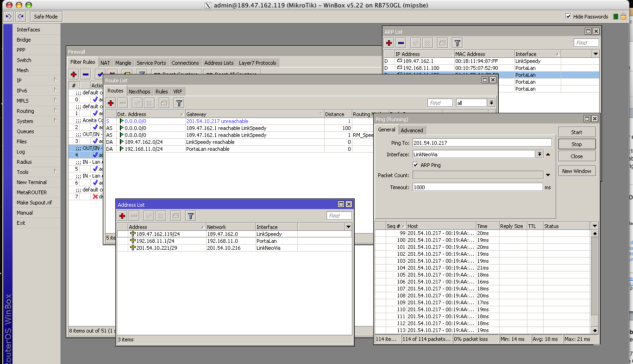Click the remove (minus) icon in ARP List

(401, 43)
